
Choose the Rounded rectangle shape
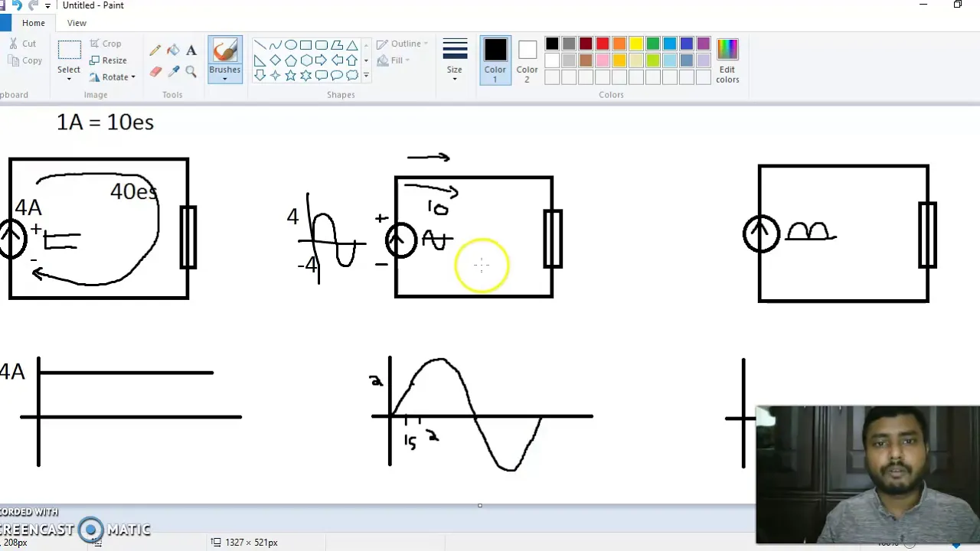click(321, 45)
